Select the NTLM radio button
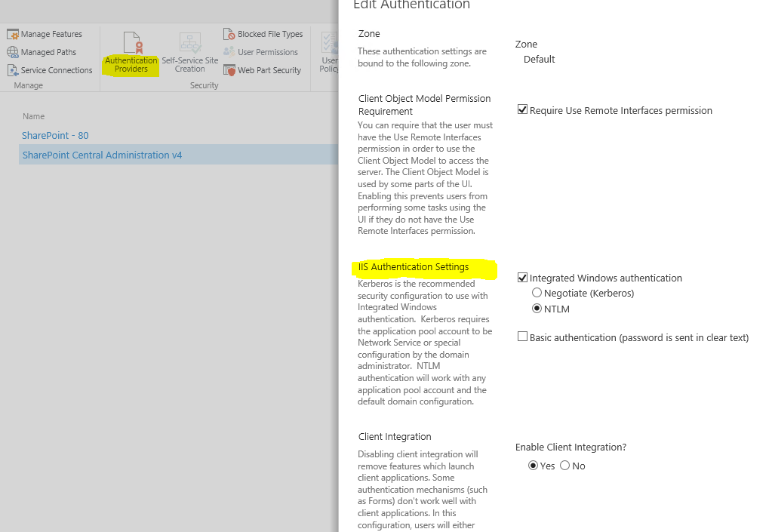This screenshot has height=532, width=772. (x=537, y=308)
